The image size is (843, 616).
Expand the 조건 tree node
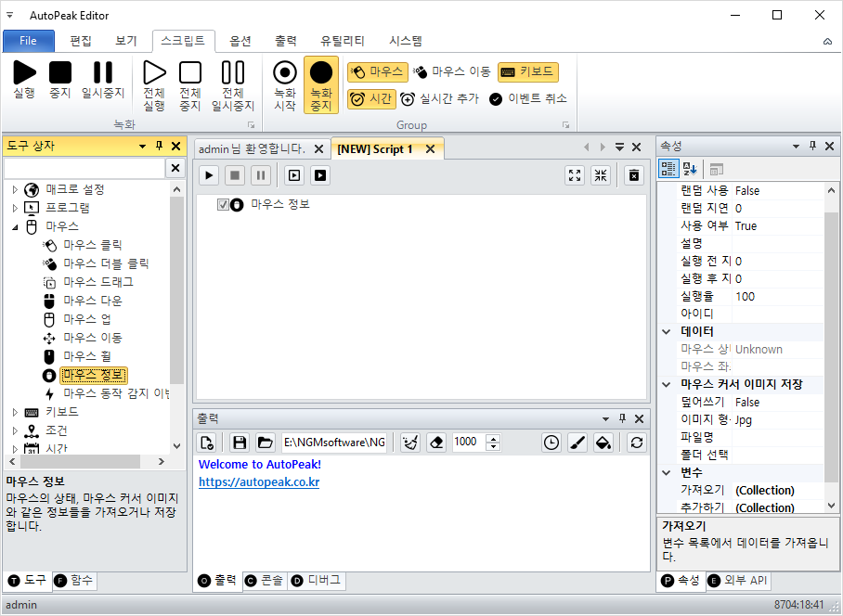tap(15, 430)
